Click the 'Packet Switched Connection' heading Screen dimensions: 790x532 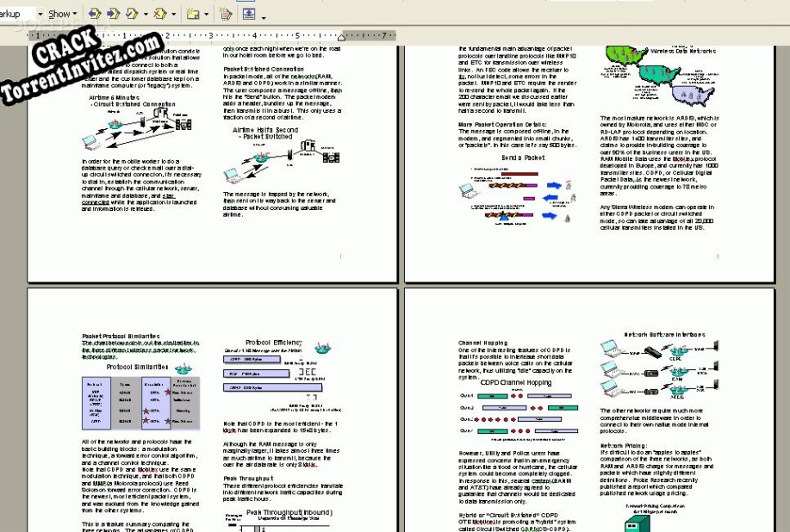[264, 69]
